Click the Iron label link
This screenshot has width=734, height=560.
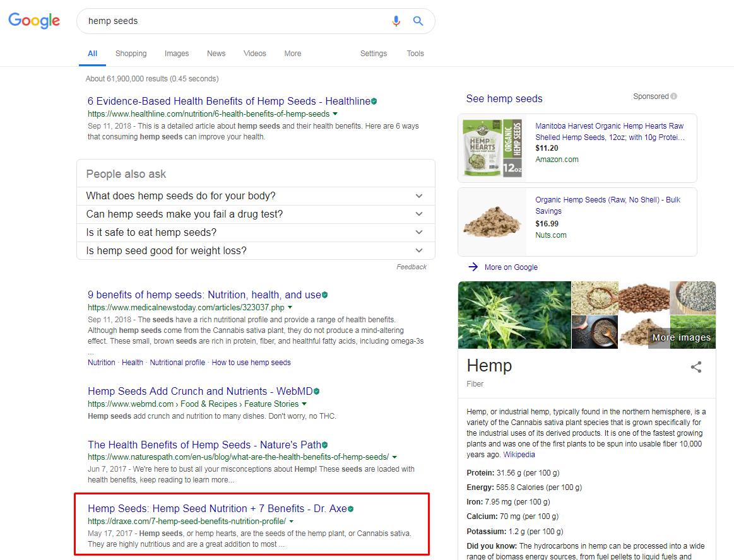pos(475,502)
